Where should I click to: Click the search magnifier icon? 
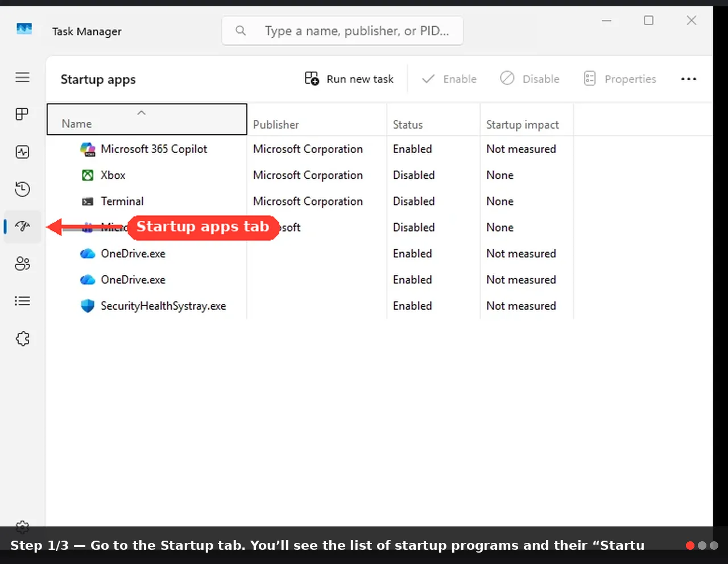pyautogui.click(x=241, y=31)
